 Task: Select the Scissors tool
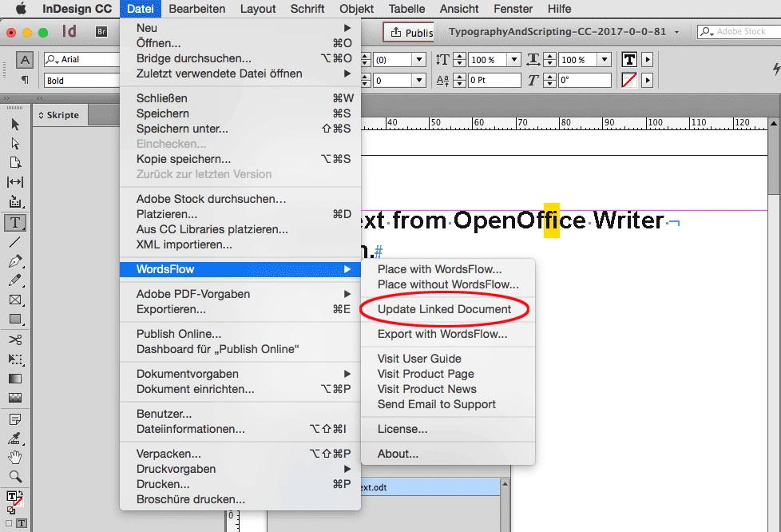(15, 339)
